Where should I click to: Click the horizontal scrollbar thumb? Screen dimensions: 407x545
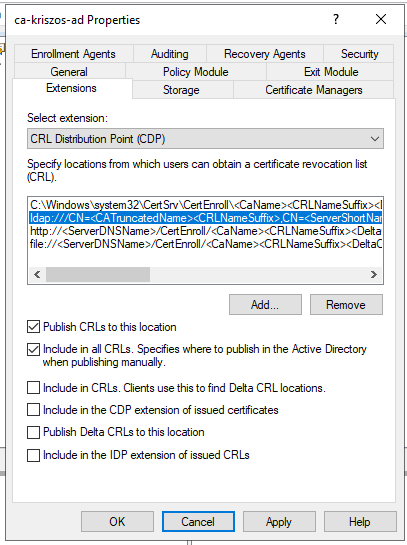pos(98,275)
